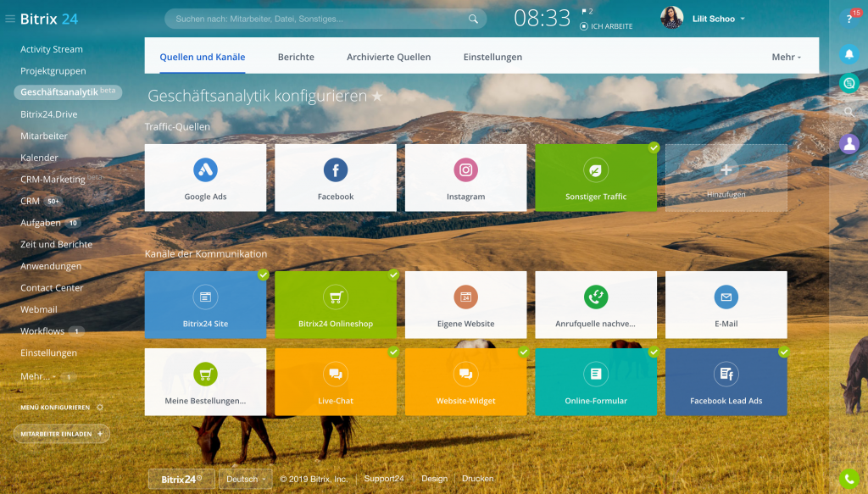Open the Support24 footer link
The height and width of the screenshot is (494, 868).
pos(384,479)
